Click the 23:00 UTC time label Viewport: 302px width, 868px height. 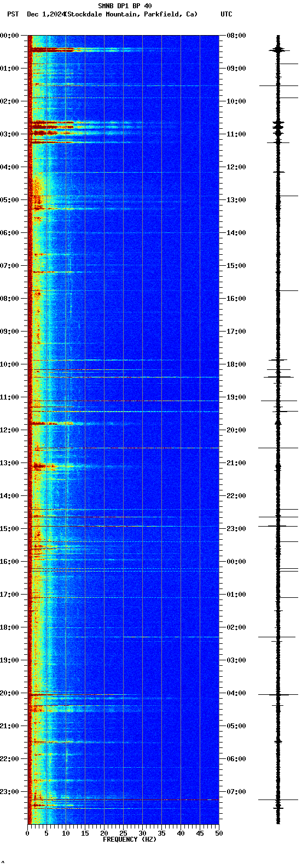tap(236, 529)
